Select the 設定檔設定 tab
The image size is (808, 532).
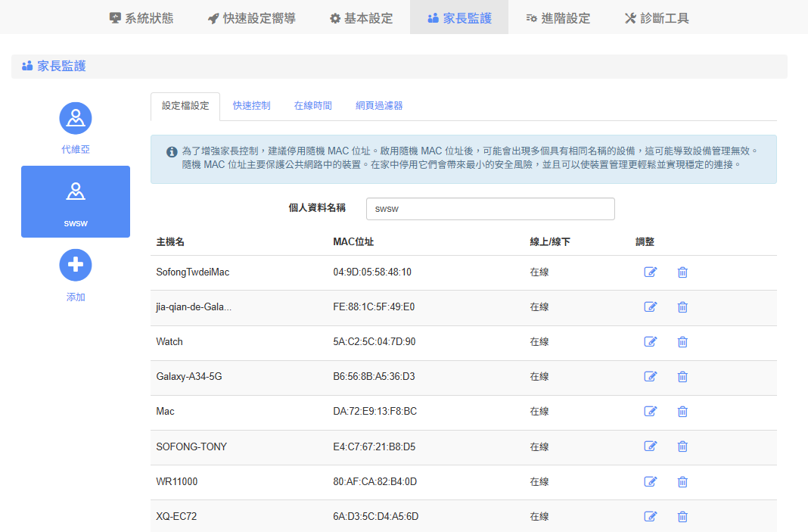click(x=185, y=106)
